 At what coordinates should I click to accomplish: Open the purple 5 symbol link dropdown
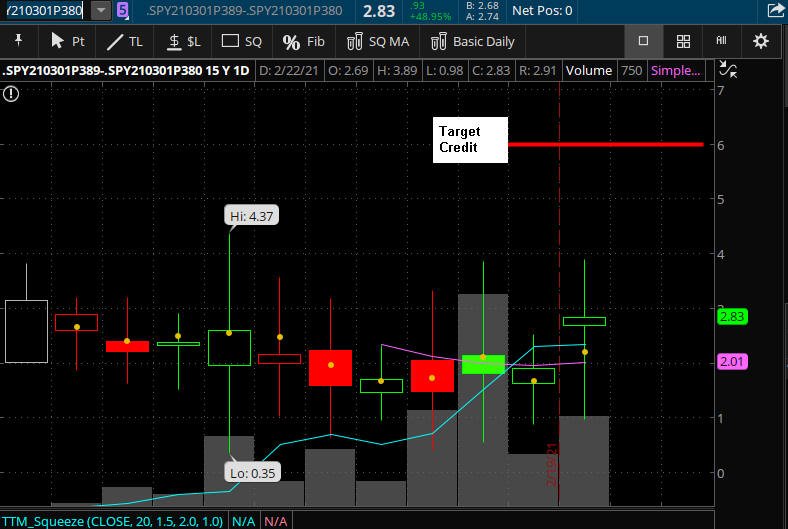click(x=123, y=10)
